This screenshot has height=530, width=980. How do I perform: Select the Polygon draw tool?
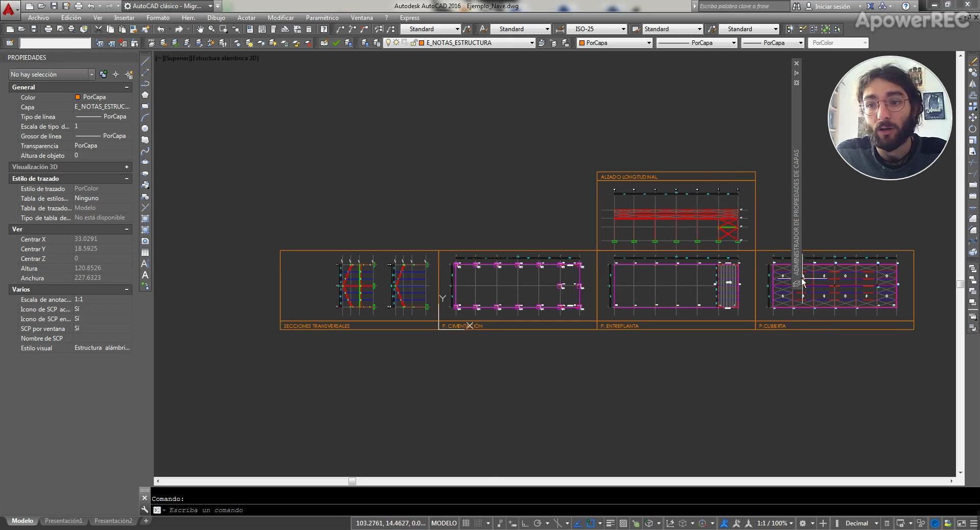point(145,95)
